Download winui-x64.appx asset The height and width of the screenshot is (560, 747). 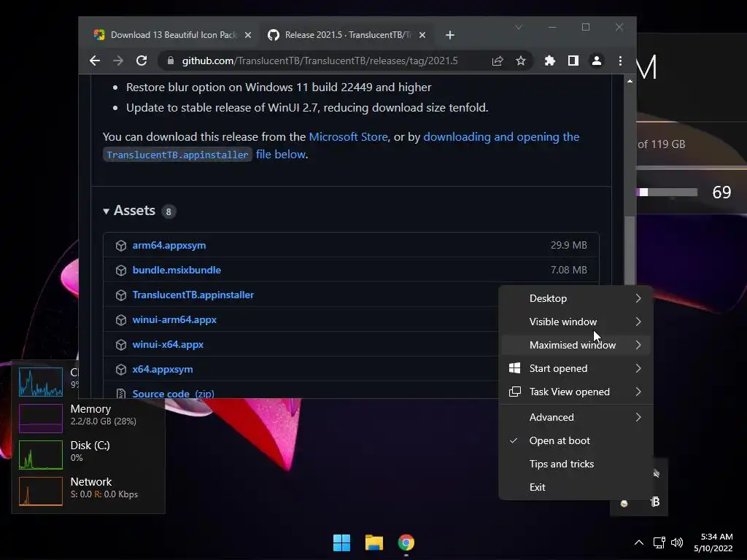[168, 344]
